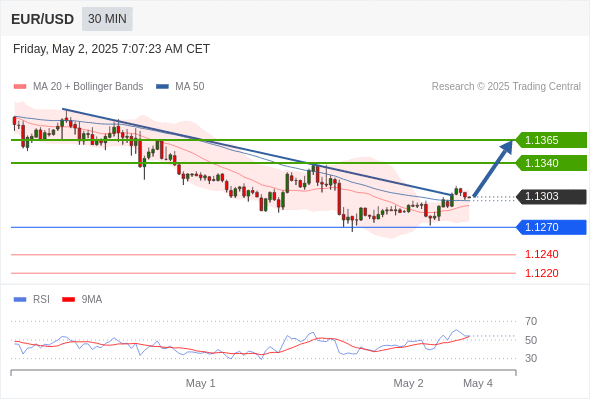The width and height of the screenshot is (590, 400).
Task: Click the green 1.1340 resistance tag
Action: [x=551, y=163]
